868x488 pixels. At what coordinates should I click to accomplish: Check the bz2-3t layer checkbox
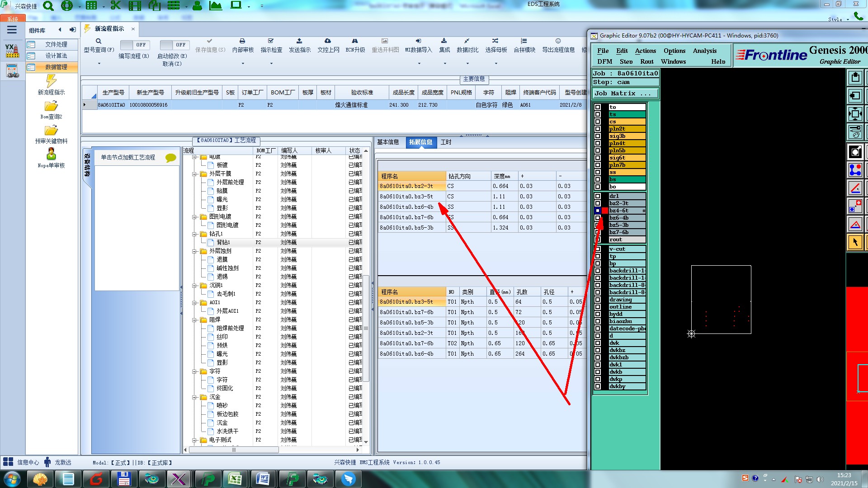click(x=598, y=203)
